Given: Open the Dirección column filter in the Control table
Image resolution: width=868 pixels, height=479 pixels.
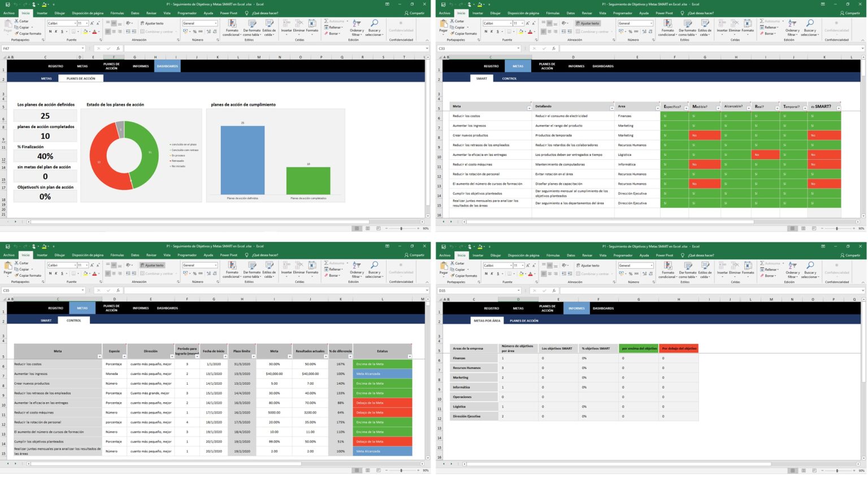Looking at the screenshot, I should [x=172, y=356].
